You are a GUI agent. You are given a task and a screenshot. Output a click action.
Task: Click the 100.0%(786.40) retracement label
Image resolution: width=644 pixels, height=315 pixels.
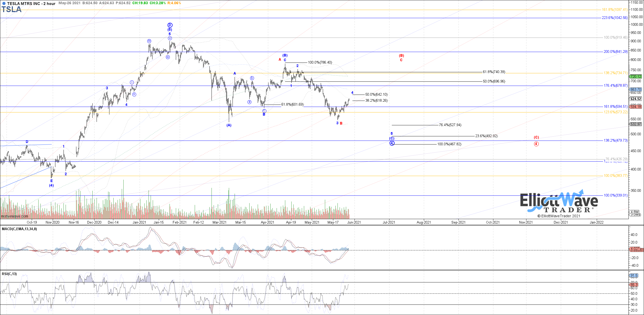click(320, 63)
